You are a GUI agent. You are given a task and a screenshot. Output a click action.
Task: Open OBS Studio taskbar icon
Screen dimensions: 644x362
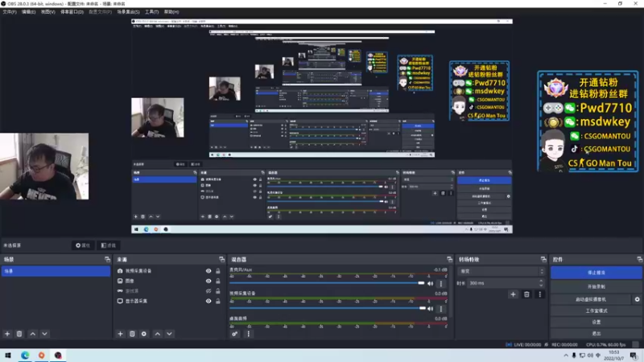point(58,355)
